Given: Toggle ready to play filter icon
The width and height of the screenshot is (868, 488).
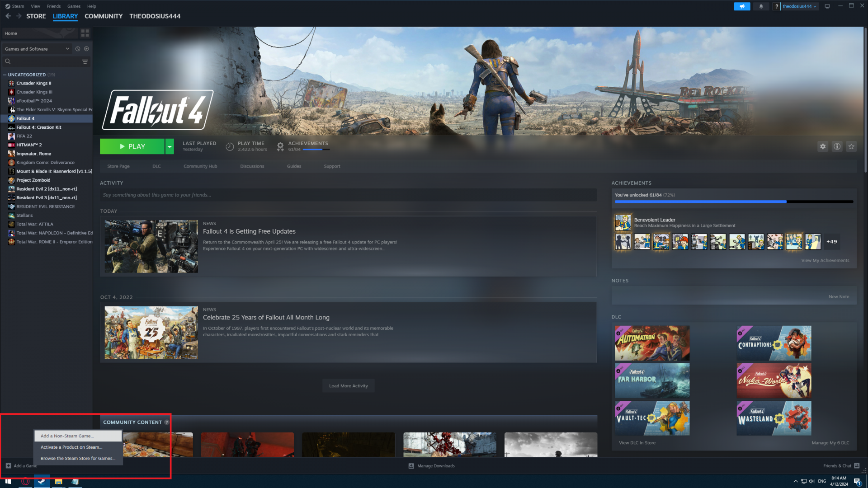Looking at the screenshot, I should pyautogui.click(x=86, y=49).
